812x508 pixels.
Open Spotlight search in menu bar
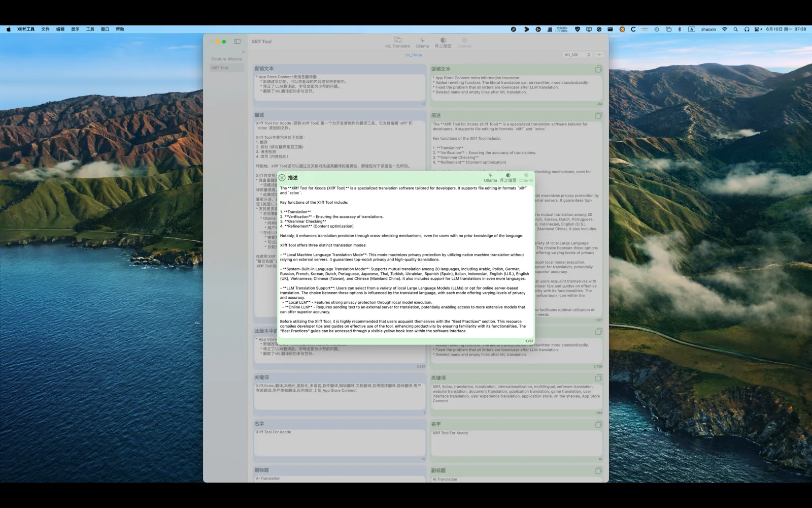[x=735, y=29]
